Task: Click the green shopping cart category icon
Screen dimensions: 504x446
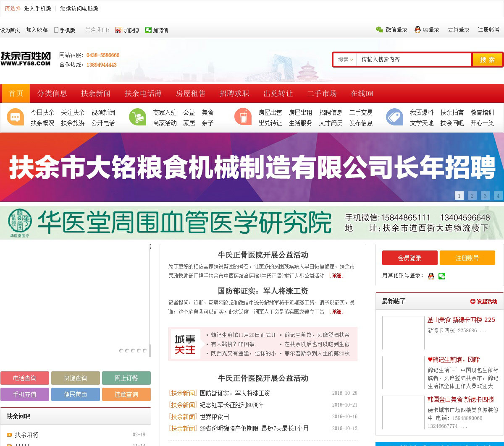Action: pos(137,117)
